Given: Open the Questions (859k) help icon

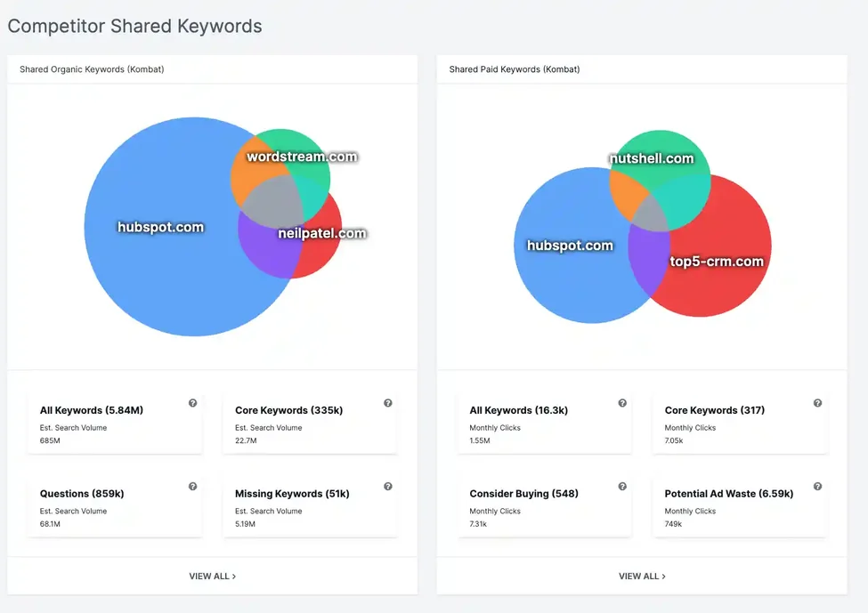Looking at the screenshot, I should pyautogui.click(x=192, y=486).
